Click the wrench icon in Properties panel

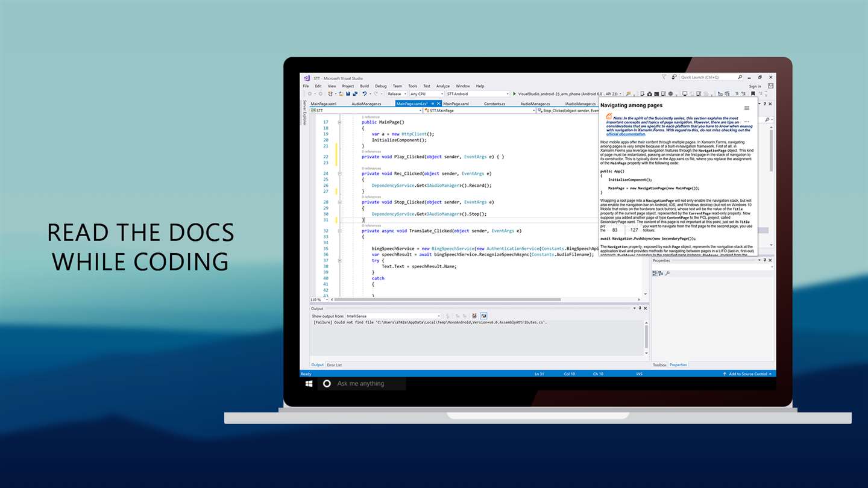tap(667, 273)
